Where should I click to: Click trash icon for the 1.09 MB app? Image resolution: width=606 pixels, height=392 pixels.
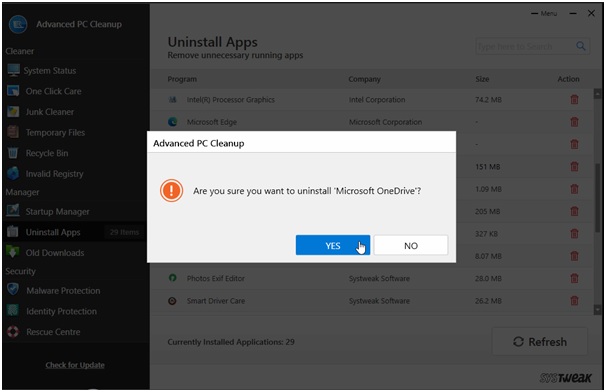pos(574,189)
